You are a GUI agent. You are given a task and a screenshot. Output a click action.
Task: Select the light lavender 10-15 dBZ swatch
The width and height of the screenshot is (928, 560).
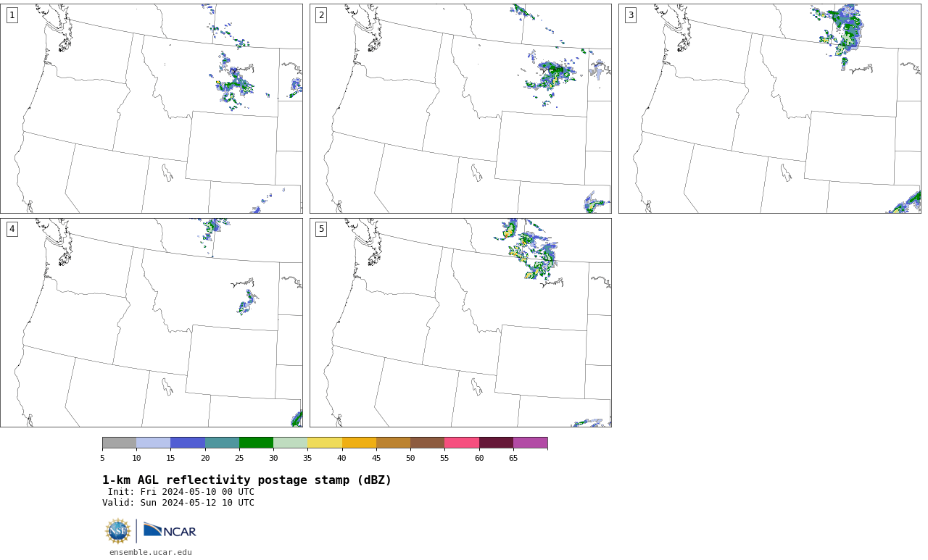click(154, 443)
